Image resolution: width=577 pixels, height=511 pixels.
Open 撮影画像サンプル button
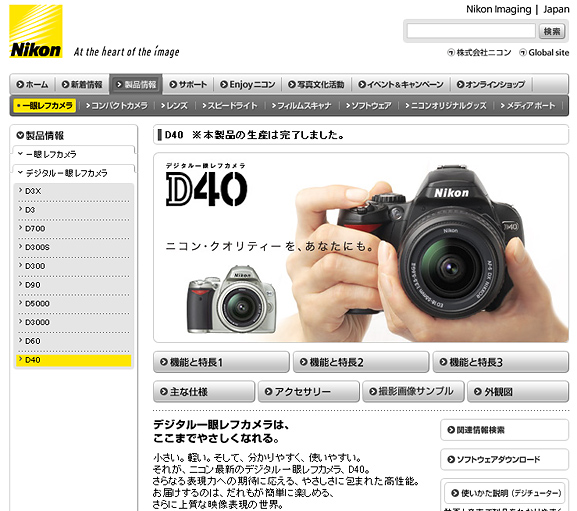[413, 392]
